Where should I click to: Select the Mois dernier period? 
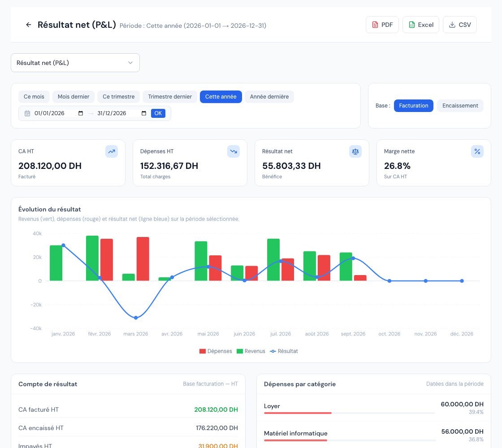click(74, 97)
